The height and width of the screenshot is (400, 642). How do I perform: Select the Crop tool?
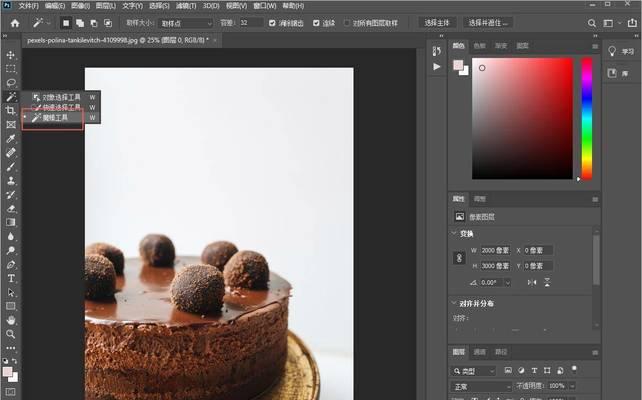[x=11, y=111]
